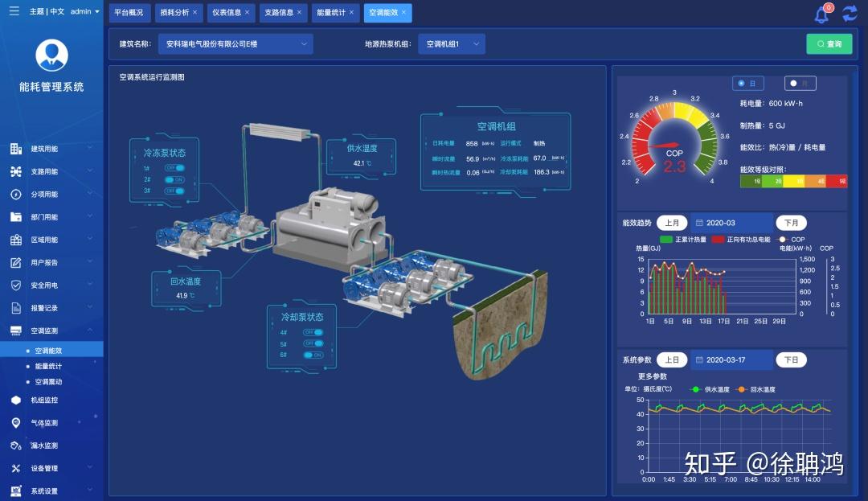Toggle cooling pump 5# switch
868x501 pixels.
(x=313, y=343)
